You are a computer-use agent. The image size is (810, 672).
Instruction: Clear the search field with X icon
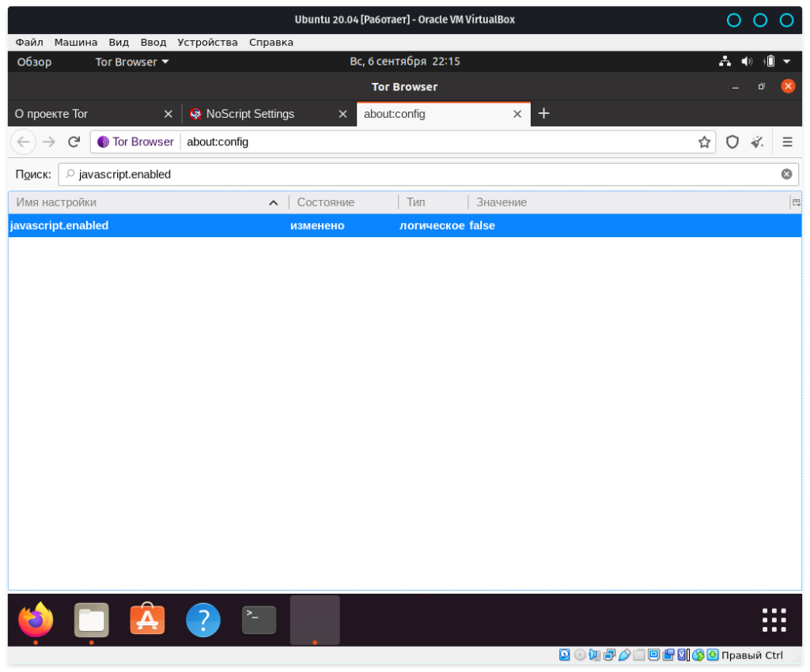(786, 174)
